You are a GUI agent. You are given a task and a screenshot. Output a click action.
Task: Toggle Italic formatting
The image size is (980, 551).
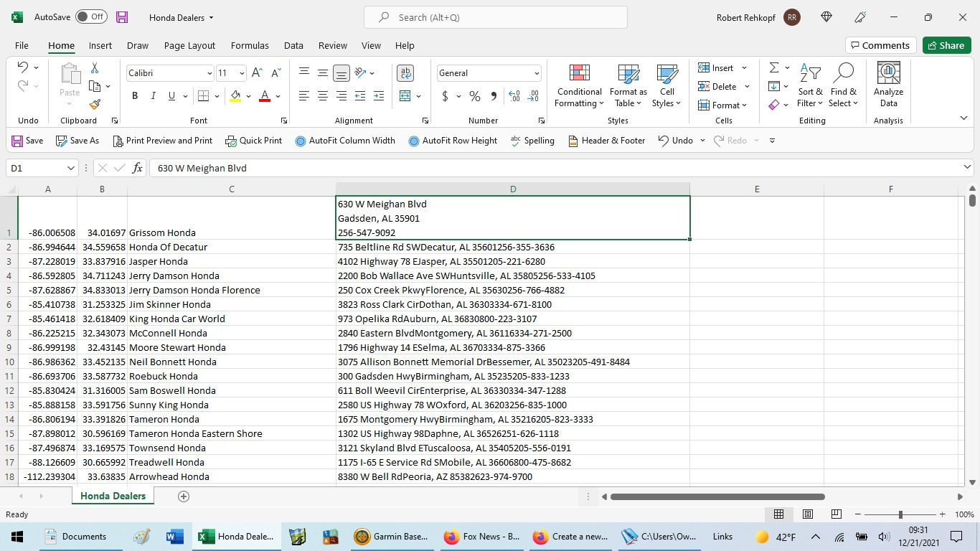[x=153, y=96]
